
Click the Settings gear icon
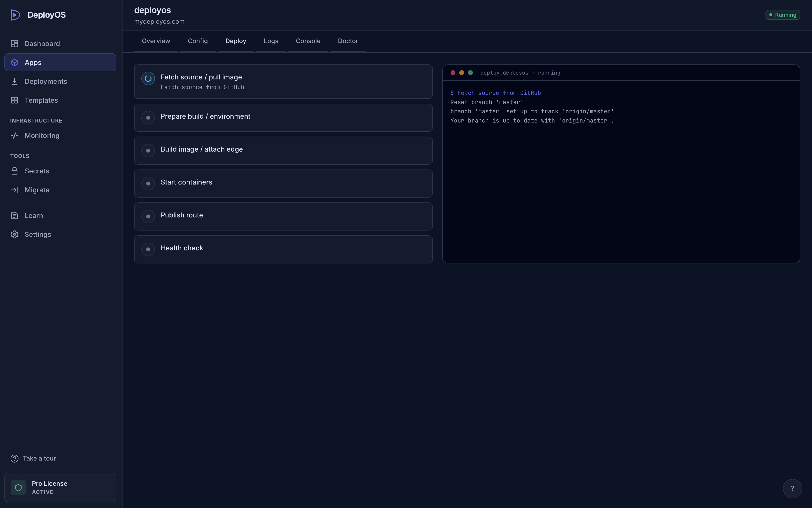(15, 234)
